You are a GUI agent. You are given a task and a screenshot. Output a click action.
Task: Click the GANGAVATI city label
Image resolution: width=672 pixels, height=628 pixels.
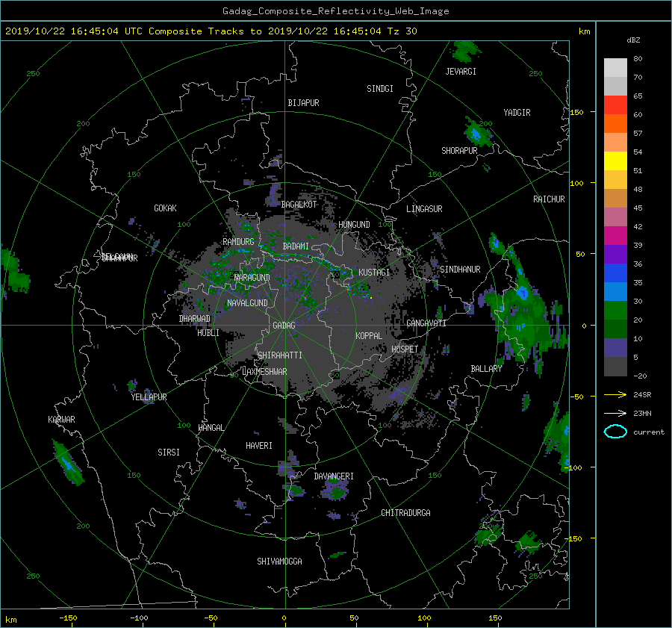426,323
